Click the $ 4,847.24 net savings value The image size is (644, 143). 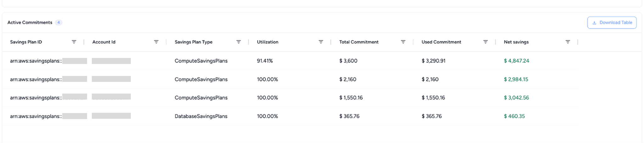point(516,61)
